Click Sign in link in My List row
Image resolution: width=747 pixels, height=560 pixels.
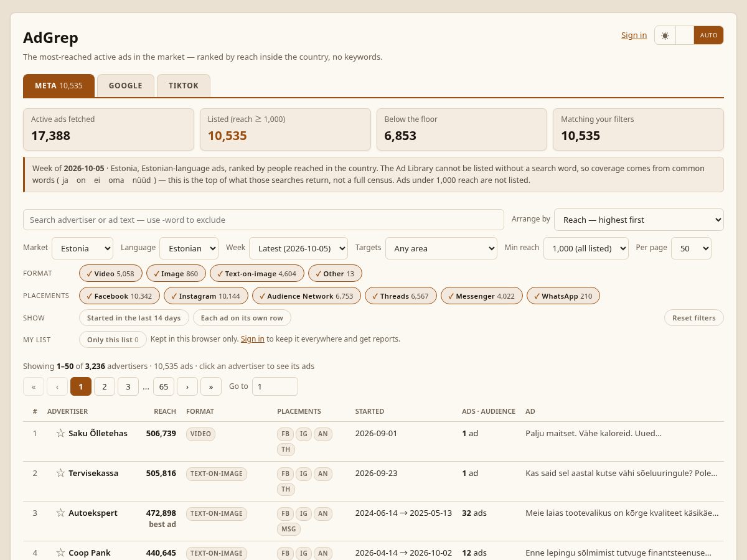click(253, 339)
